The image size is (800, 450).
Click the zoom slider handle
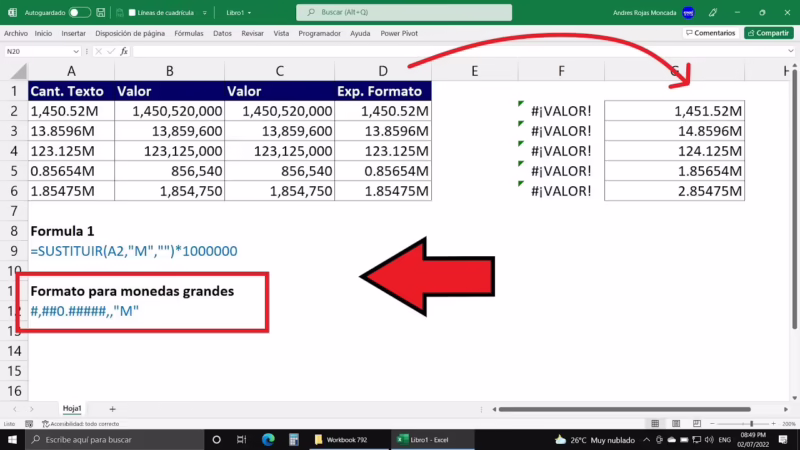click(x=752, y=424)
